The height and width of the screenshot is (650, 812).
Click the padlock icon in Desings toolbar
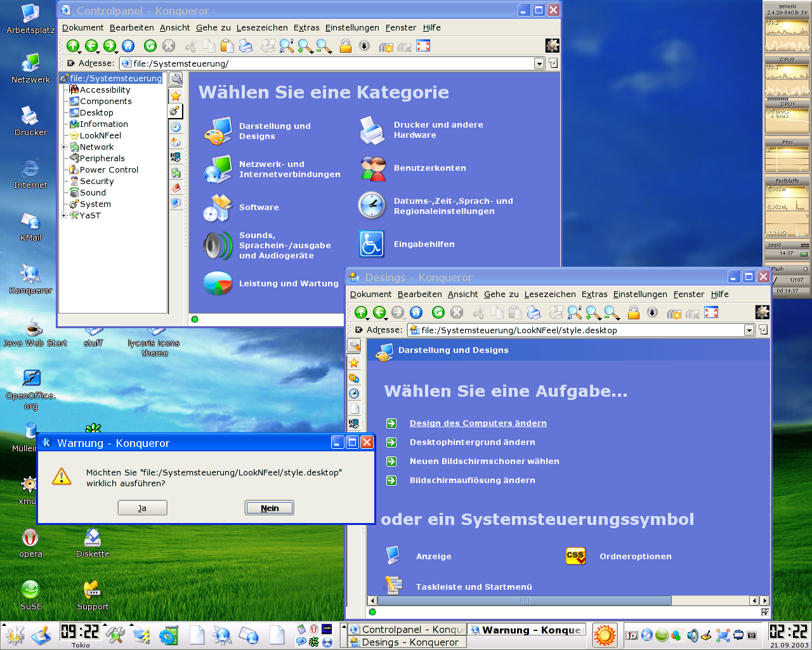(634, 312)
